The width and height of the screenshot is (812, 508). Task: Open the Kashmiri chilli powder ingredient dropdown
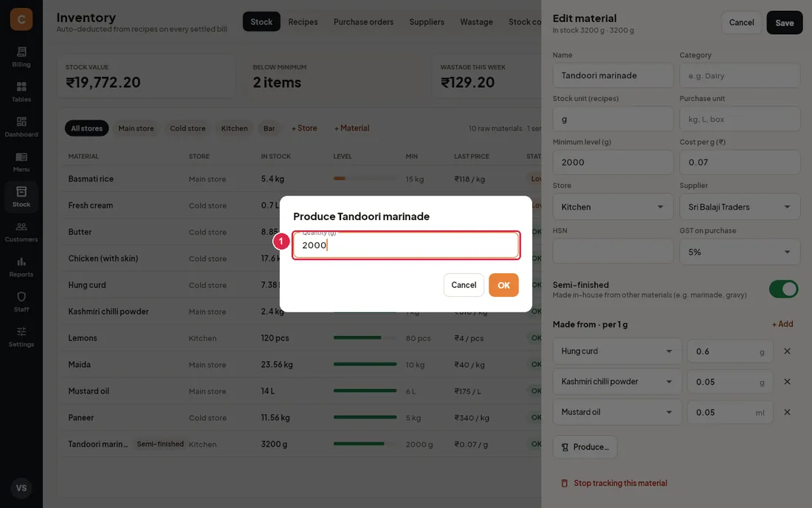[617, 382]
